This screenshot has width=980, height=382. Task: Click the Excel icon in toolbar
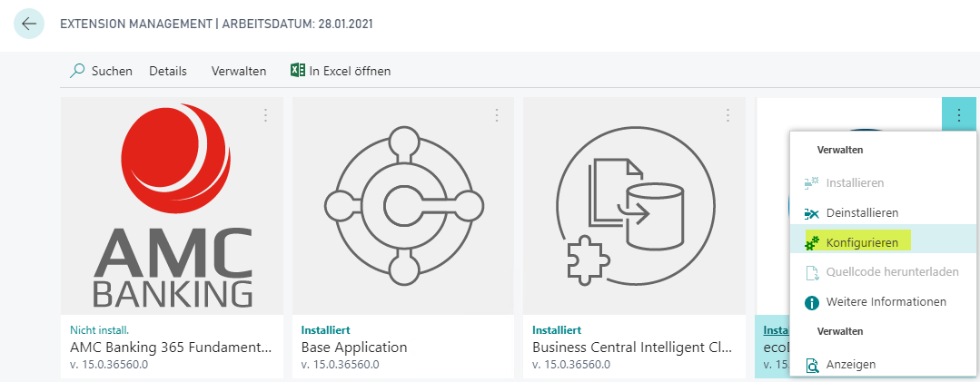[x=298, y=70]
